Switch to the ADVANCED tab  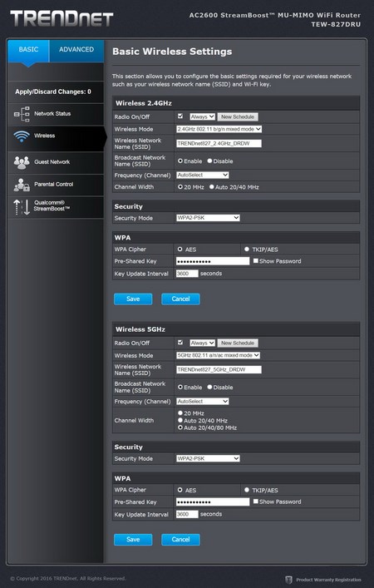[76, 50]
